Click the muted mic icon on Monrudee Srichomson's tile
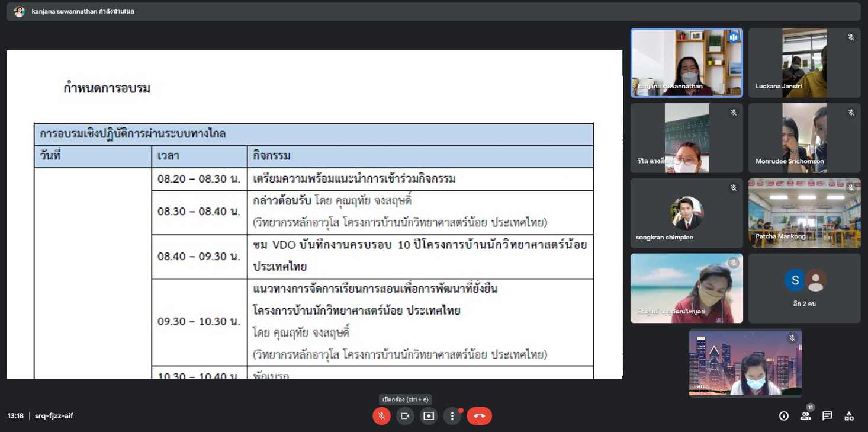Viewport: 868px width, 432px height. click(x=851, y=113)
